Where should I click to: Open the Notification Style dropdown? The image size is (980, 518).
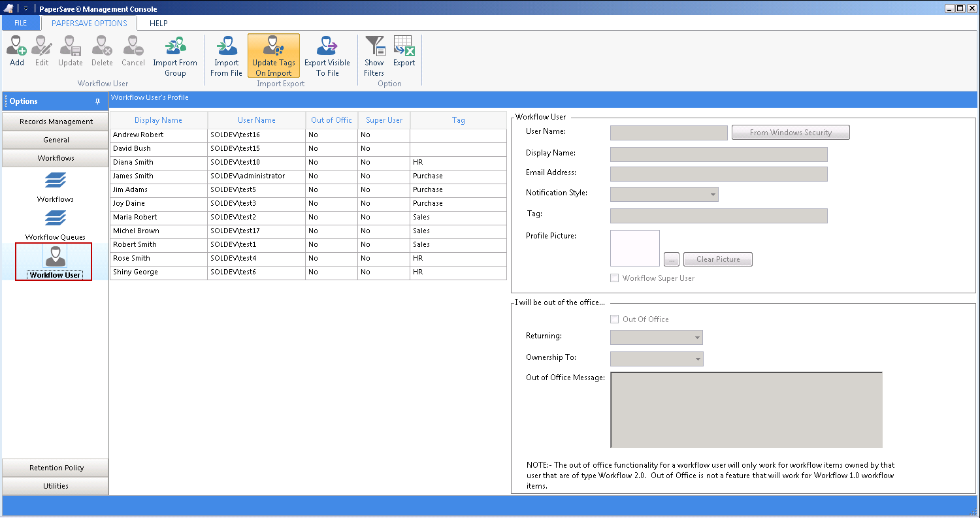pos(712,195)
